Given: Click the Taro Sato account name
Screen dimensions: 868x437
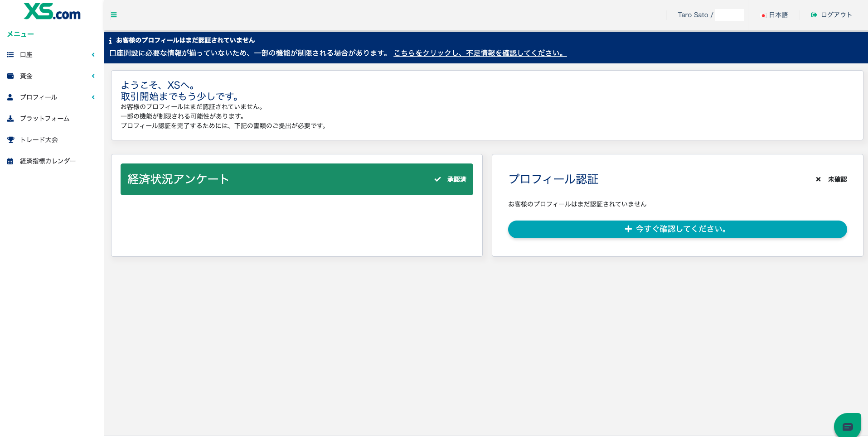Looking at the screenshot, I should [x=693, y=15].
